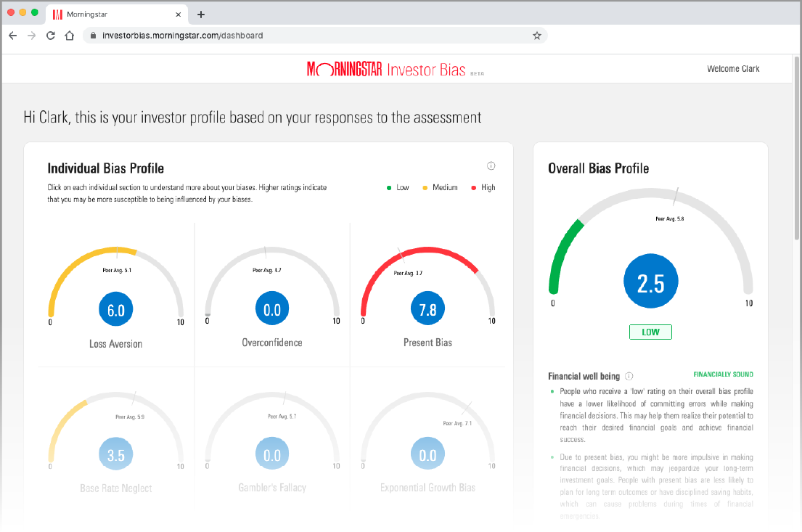The height and width of the screenshot is (532, 802).
Task: Open the Base Rate Neglect section
Action: (116, 488)
